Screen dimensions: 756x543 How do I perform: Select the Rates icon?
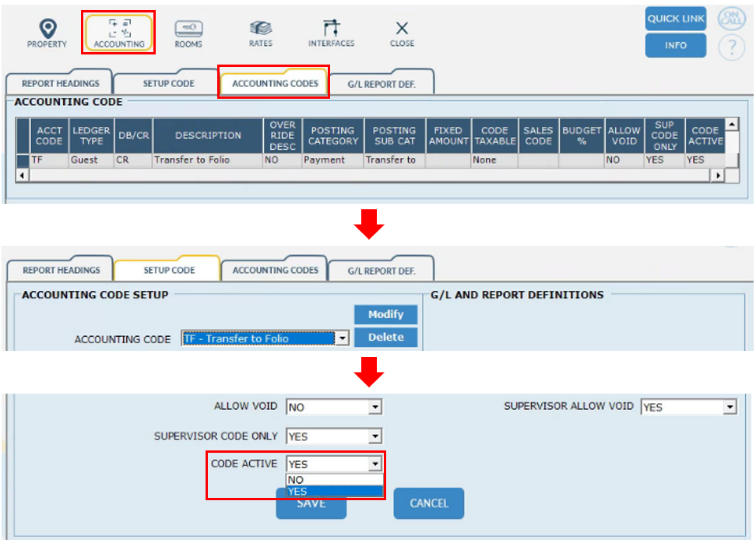click(x=261, y=33)
